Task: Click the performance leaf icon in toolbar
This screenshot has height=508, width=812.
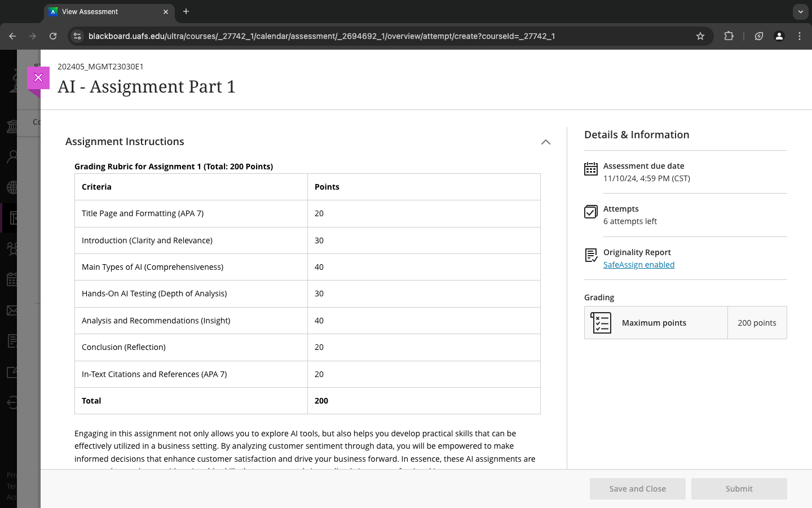Action: tap(759, 36)
